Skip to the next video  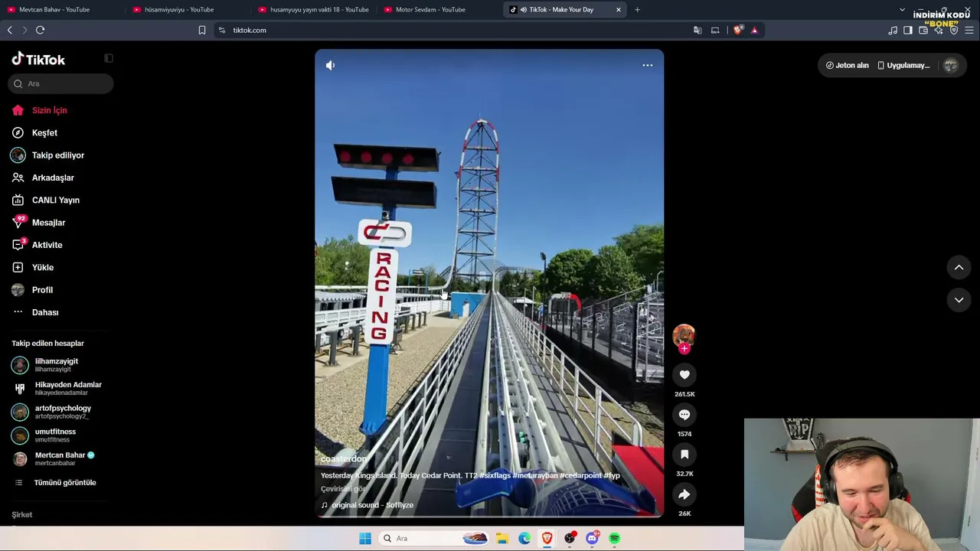959,300
